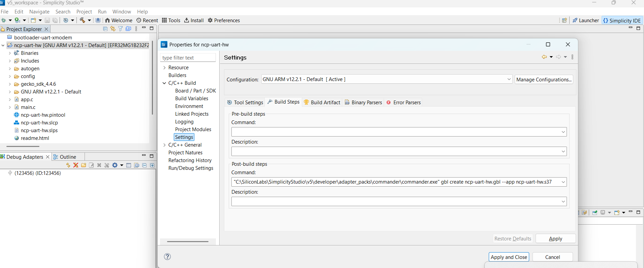Image resolution: width=644 pixels, height=268 pixels.
Task: Collapse all in Project Explorer toolbar
Action: pos(105,29)
